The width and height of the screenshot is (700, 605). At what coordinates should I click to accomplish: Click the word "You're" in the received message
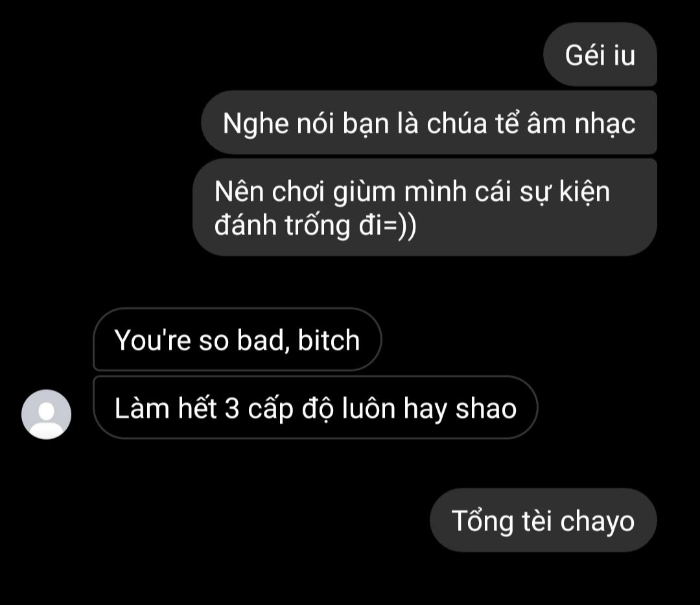tap(153, 340)
